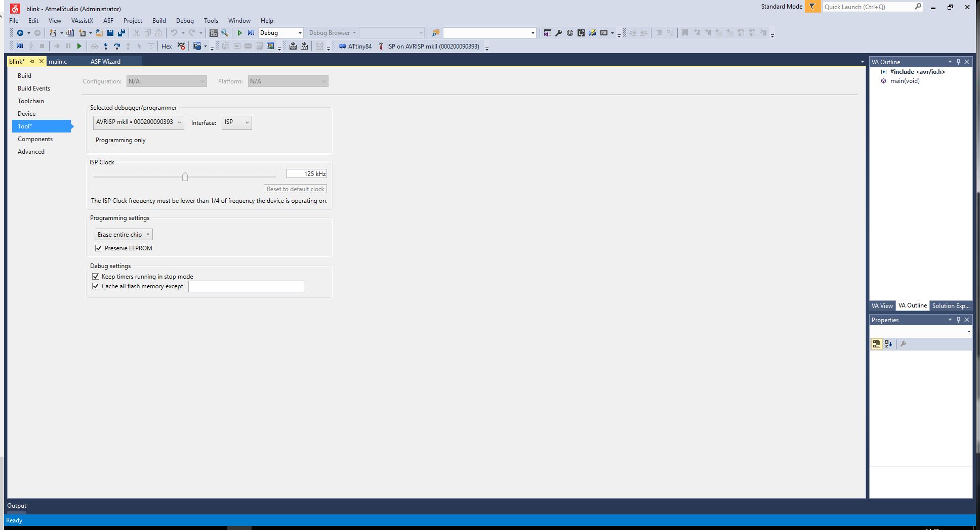Screen dimensions: 980x530
Task: Switch to the main.c tab
Action: (58, 62)
